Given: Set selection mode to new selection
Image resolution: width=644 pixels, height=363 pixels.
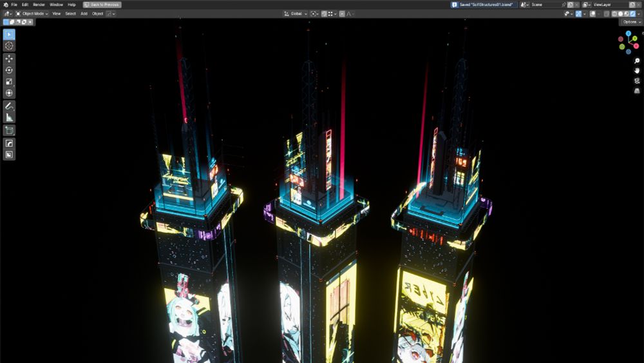Looking at the screenshot, I should [x=6, y=22].
